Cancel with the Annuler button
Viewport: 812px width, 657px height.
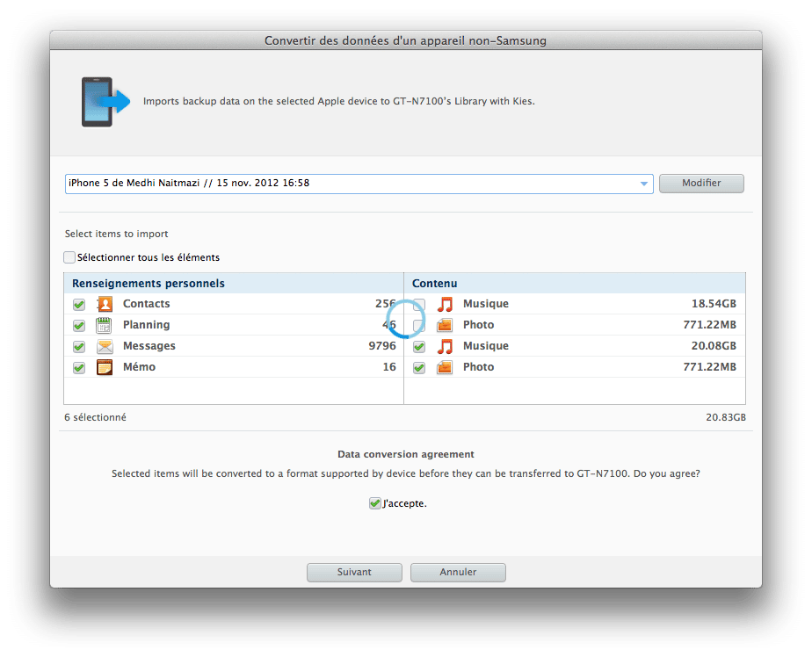pyautogui.click(x=458, y=572)
